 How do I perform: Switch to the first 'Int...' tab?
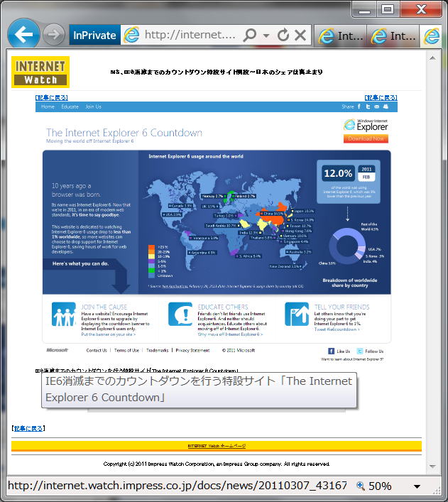pyautogui.click(x=340, y=36)
